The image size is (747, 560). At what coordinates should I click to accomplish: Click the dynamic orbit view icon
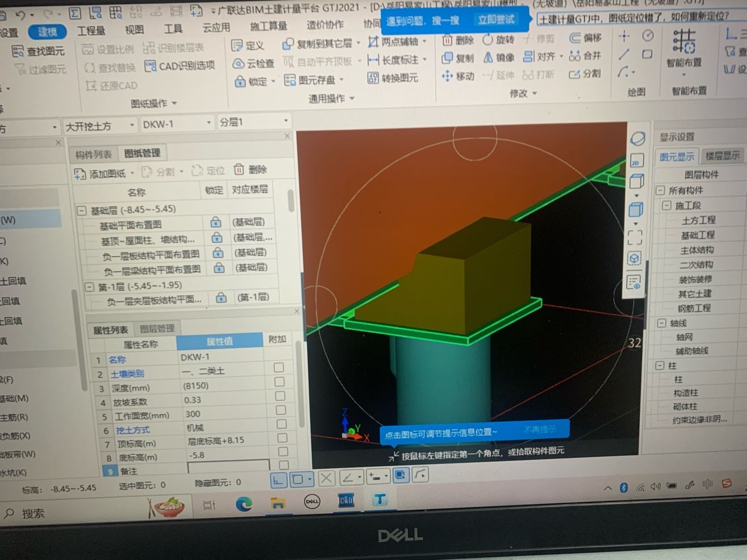tap(638, 138)
